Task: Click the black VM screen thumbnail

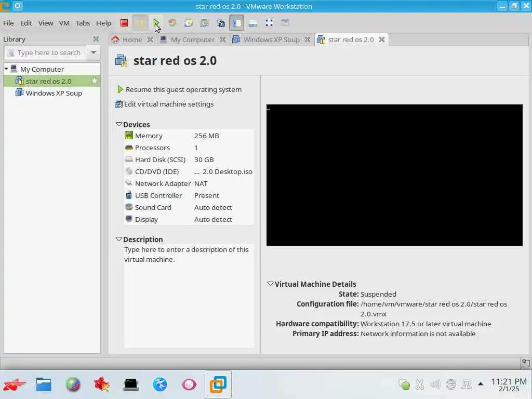Action: click(x=394, y=175)
